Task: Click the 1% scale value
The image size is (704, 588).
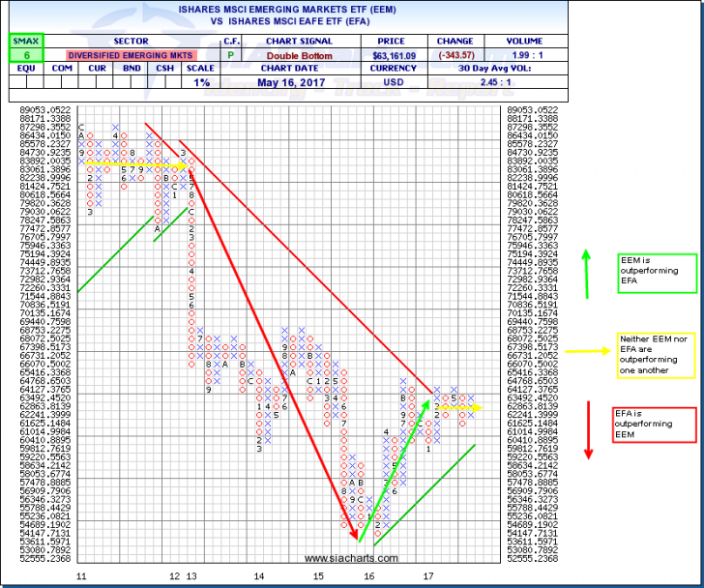Action: (x=201, y=83)
